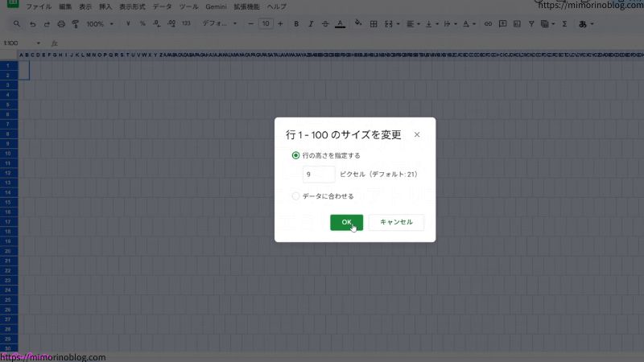Click the font size field showing 10
The width and height of the screenshot is (644, 362).
click(266, 24)
